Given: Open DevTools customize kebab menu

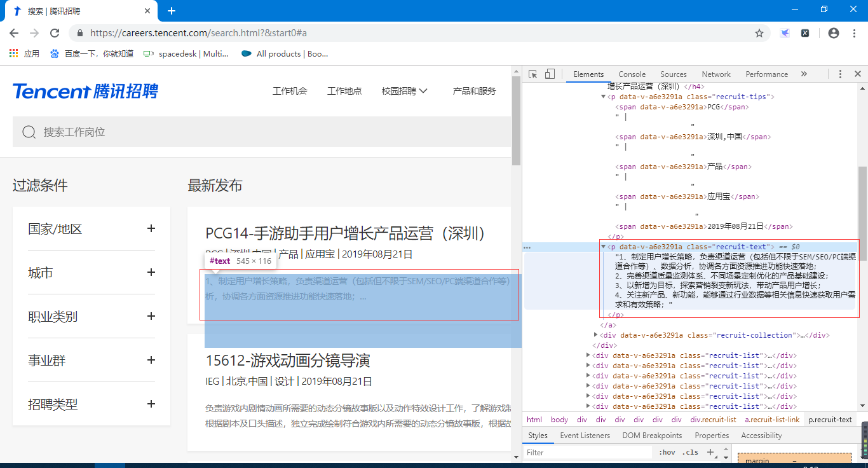Looking at the screenshot, I should [x=840, y=74].
